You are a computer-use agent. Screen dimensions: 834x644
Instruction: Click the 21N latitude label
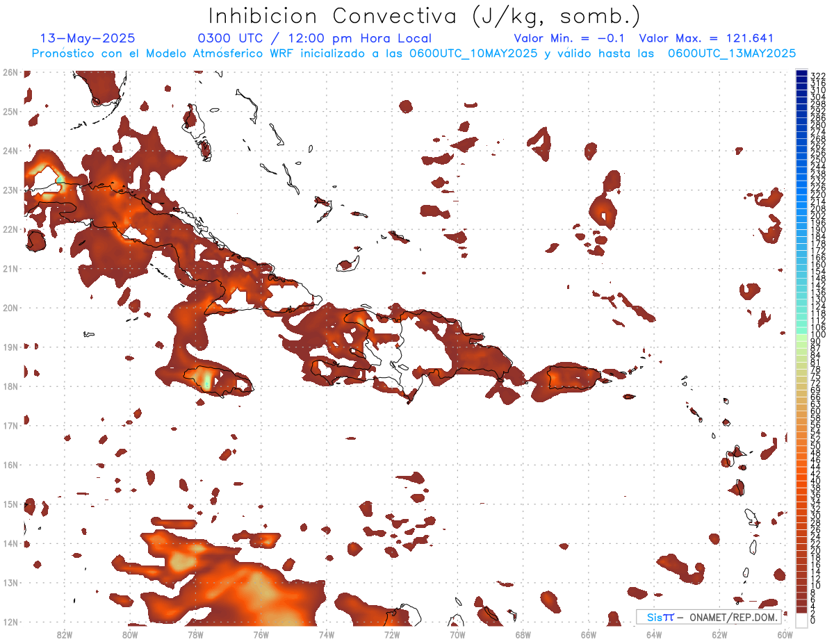click(x=10, y=268)
